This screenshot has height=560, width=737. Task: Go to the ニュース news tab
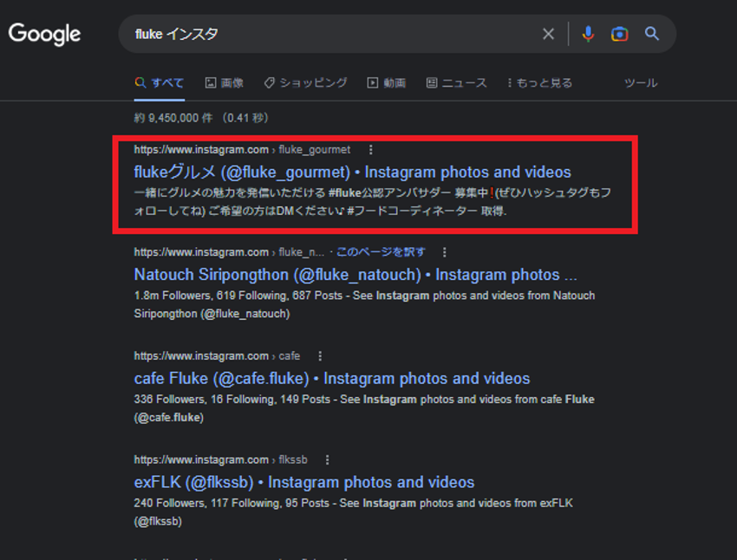(457, 83)
